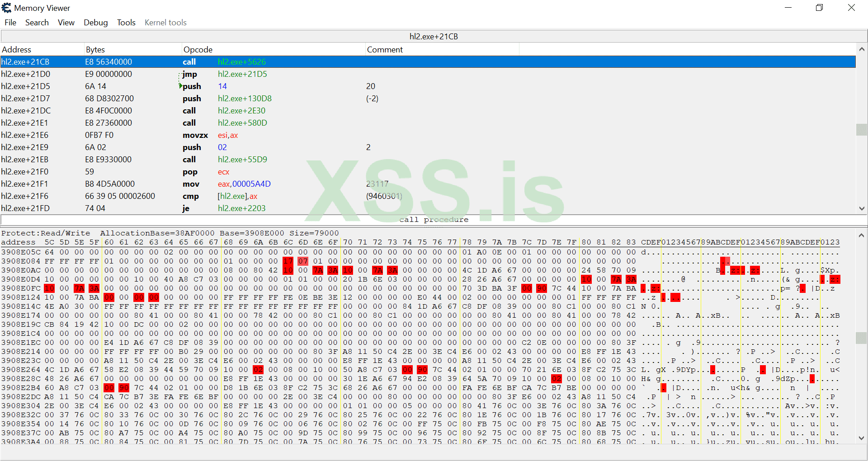
Task: Click the call target hl2.exe+580D
Action: pyautogui.click(x=242, y=123)
